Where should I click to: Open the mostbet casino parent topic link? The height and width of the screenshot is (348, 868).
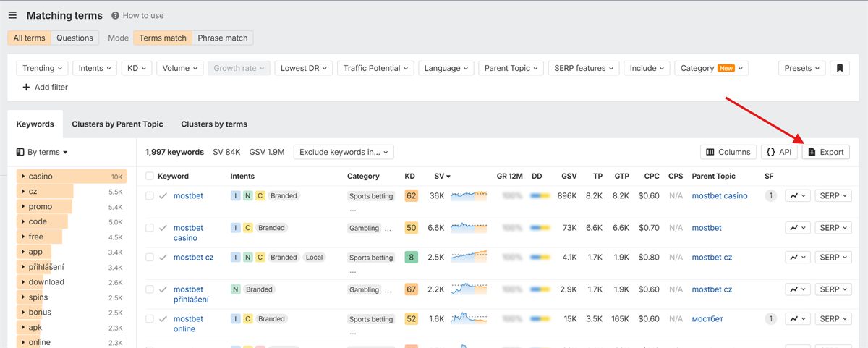720,195
